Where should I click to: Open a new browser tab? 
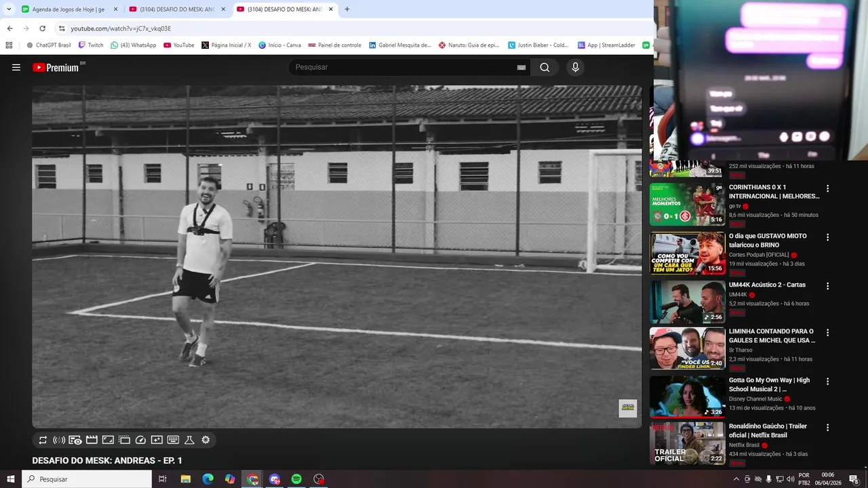pyautogui.click(x=347, y=9)
